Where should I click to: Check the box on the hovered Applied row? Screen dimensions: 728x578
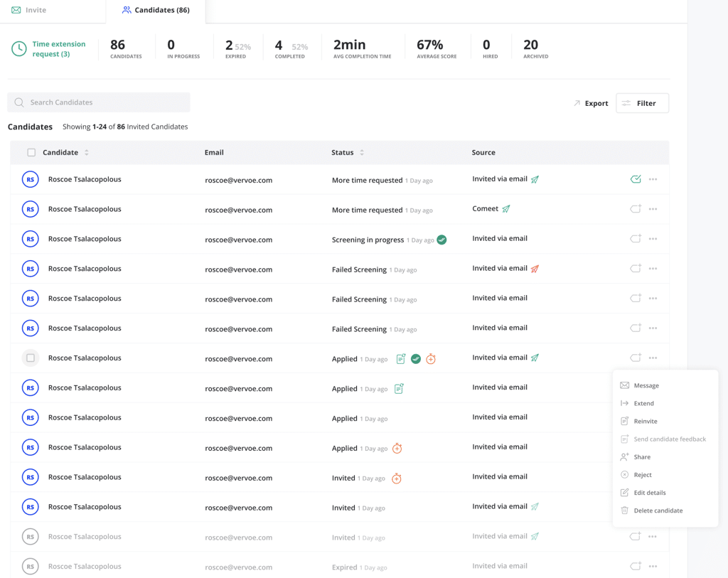coord(31,358)
